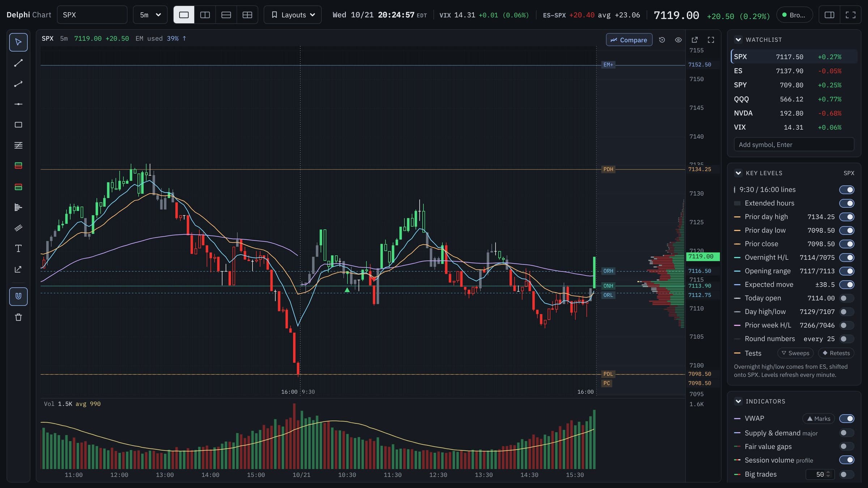The width and height of the screenshot is (868, 488).
Task: Select the Fibonacci retracement tool
Action: pos(18,145)
